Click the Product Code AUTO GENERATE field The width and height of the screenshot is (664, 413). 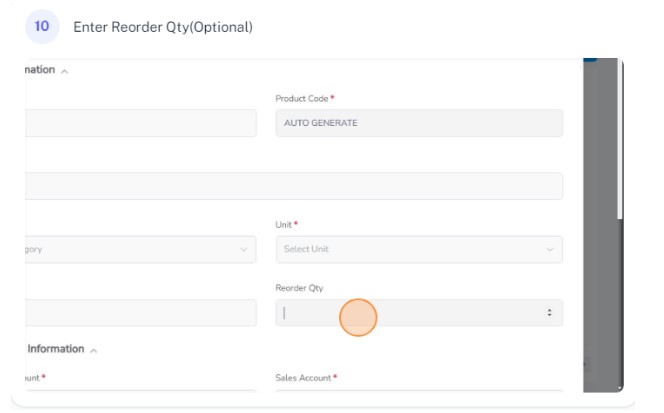(419, 123)
